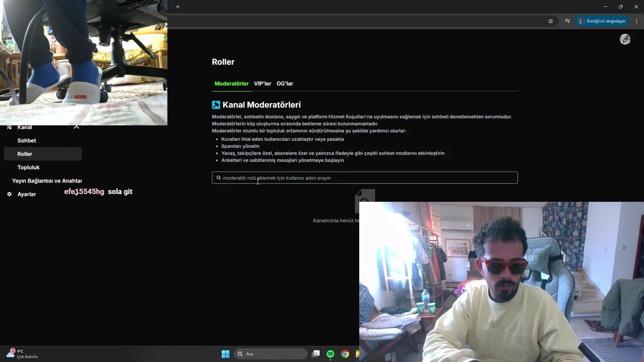The height and width of the screenshot is (362, 644).
Task: Click the 'Anketleri ve sabitlenmiş mesajları' bullet
Action: click(283, 160)
